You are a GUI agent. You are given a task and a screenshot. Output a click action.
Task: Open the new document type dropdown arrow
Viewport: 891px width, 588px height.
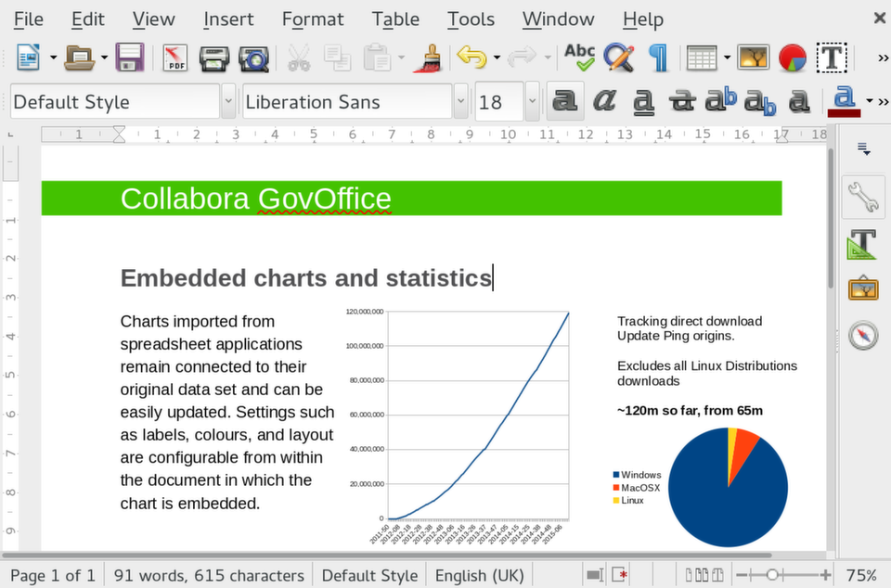[x=53, y=58]
